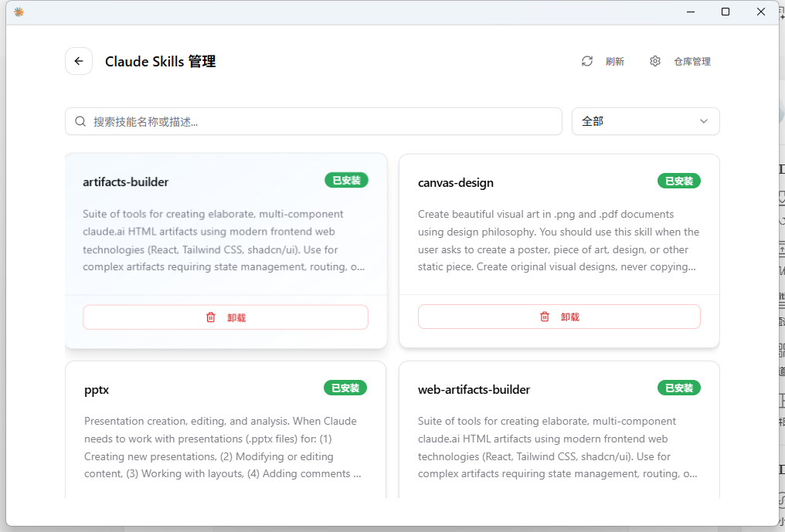This screenshot has height=532, width=785.
Task: Uninstall canvas-design via 卸载 button
Action: click(x=559, y=317)
